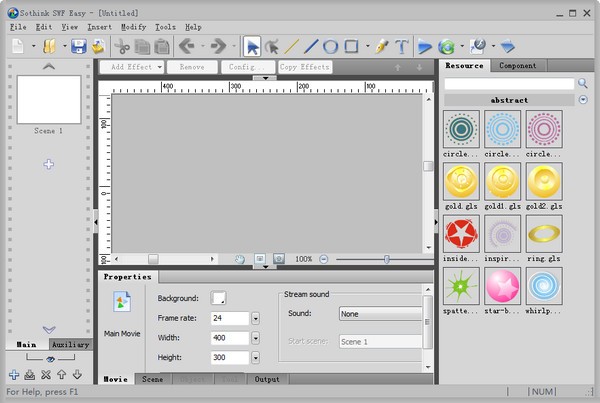Expand the Stream sound Sound combo box
This screenshot has height=403, width=600.
pos(380,313)
